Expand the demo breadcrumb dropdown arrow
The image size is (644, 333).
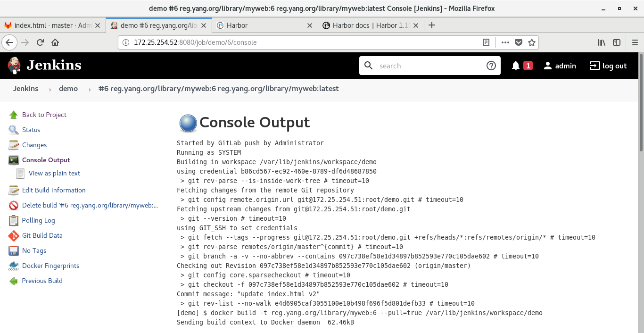pyautogui.click(x=90, y=89)
